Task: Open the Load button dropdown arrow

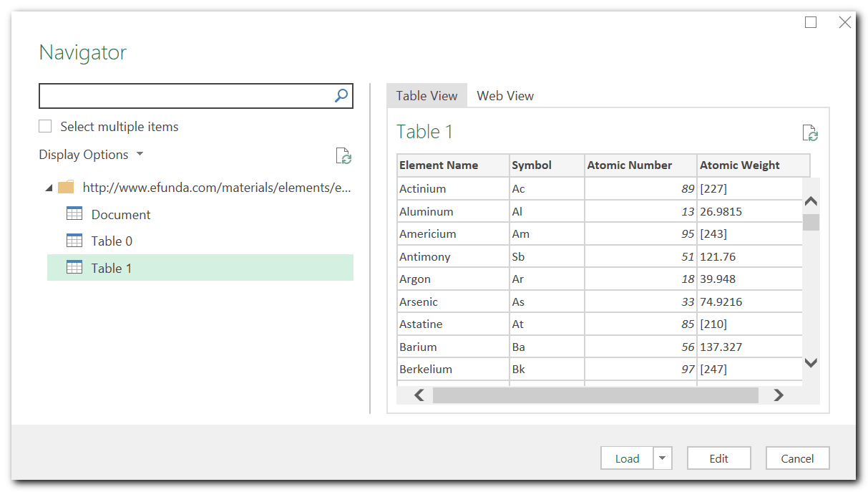Action: click(x=662, y=458)
